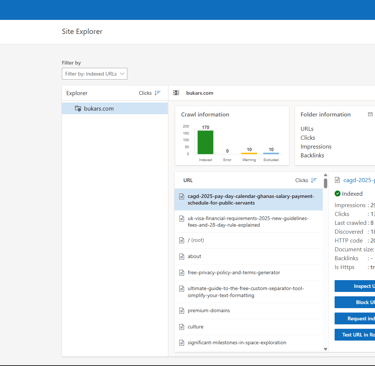Toggle the URL list Clicks sort icon
Image resolution: width=375 pixels, height=366 pixels.
click(314, 180)
